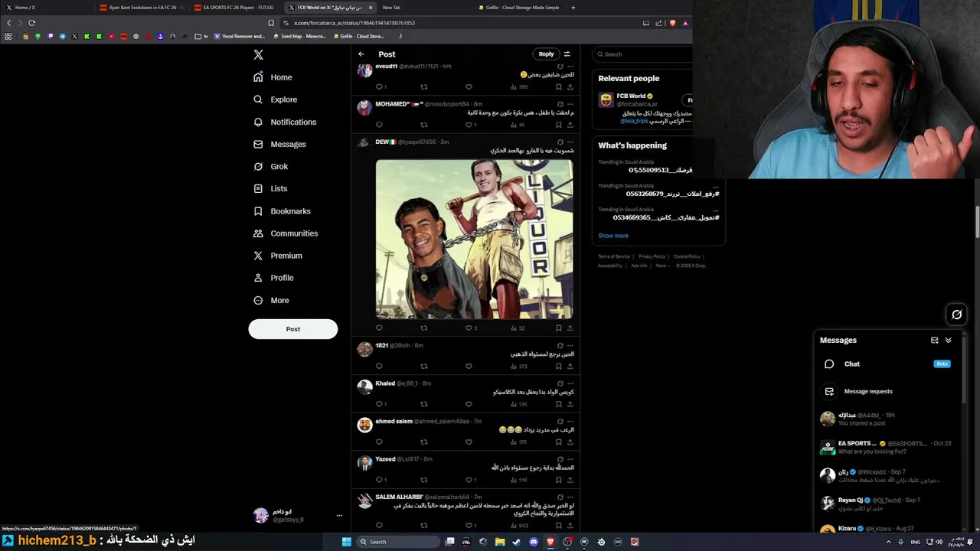This screenshot has height=551, width=980.
Task: Open the Rayan Qj conversation
Action: 887,504
